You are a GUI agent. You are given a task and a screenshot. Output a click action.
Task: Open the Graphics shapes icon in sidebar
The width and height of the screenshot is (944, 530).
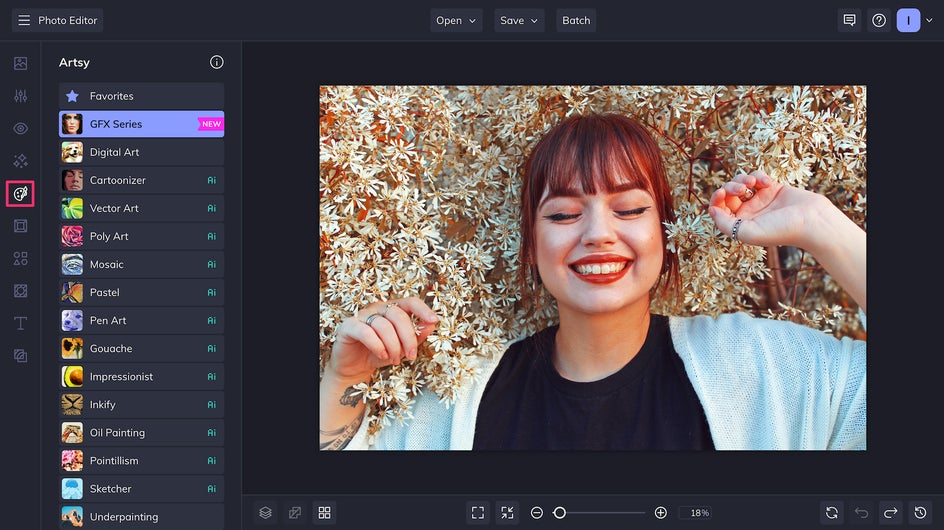point(20,258)
